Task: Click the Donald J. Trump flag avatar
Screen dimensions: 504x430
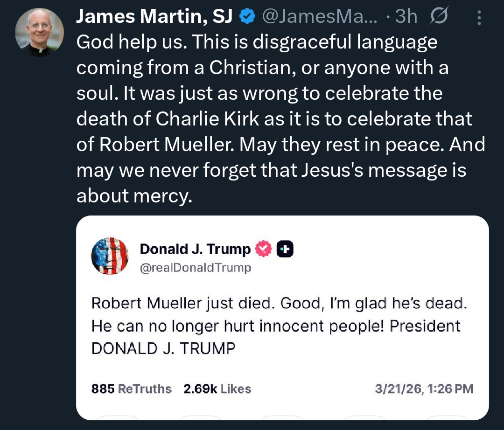Action: (110, 256)
